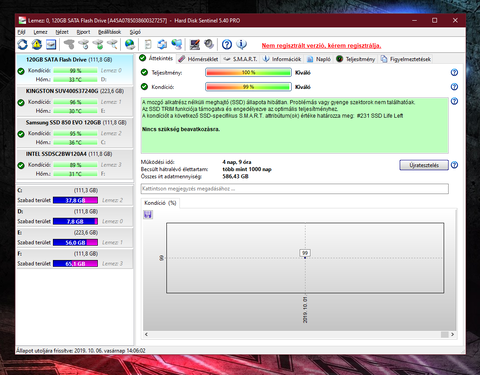Select the Samsung SSD 850 EVO 120GB entry

click(75, 132)
